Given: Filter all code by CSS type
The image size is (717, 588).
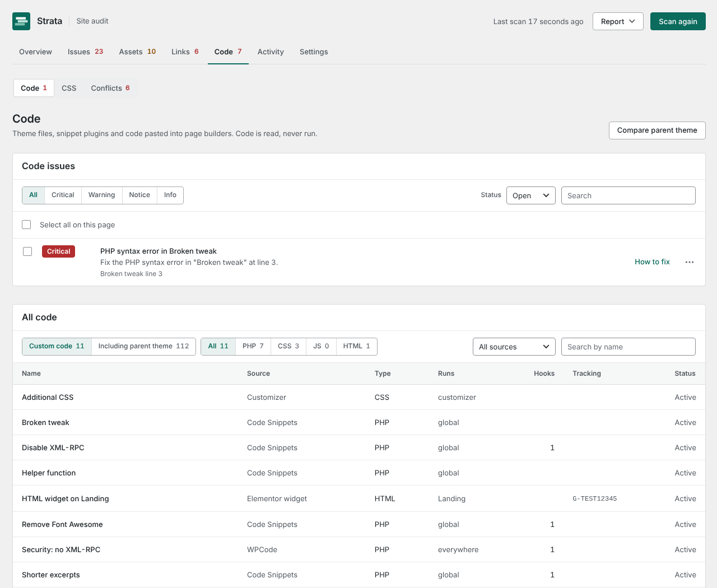Looking at the screenshot, I should [x=288, y=346].
